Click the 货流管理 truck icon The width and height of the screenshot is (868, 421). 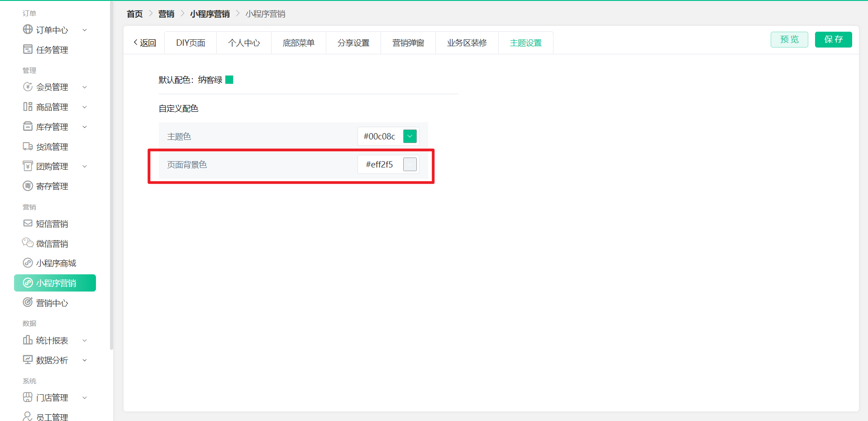coord(28,146)
